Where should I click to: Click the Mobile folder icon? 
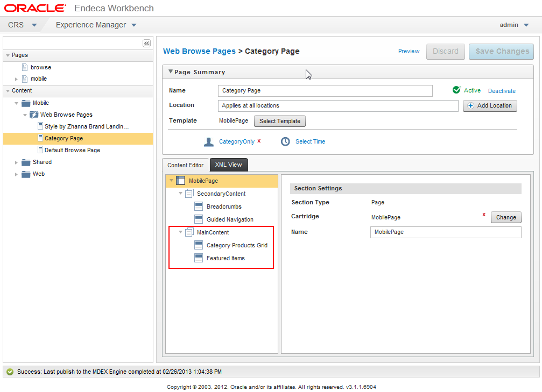click(26, 103)
